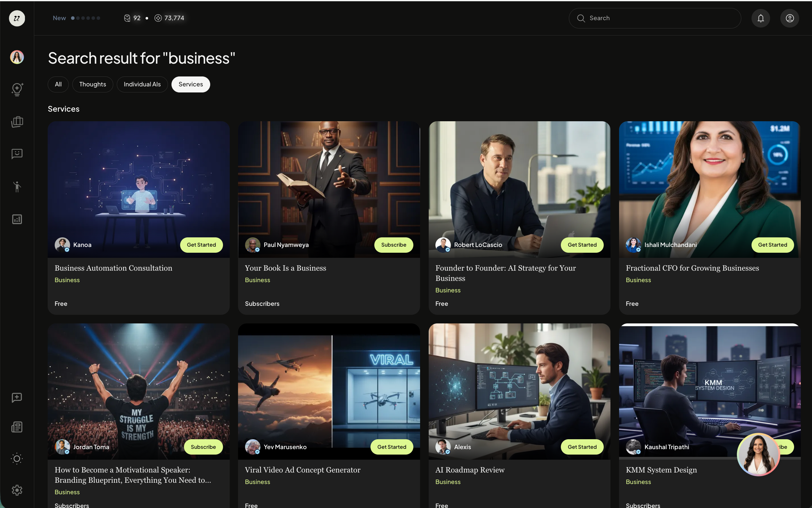Open the Alexis avatar
The image size is (812, 508).
click(443, 447)
